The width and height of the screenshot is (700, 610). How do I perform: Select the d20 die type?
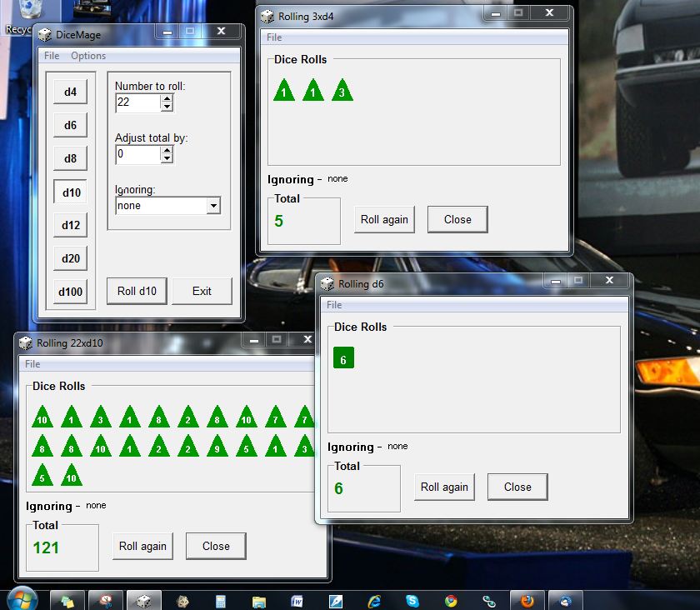70,258
